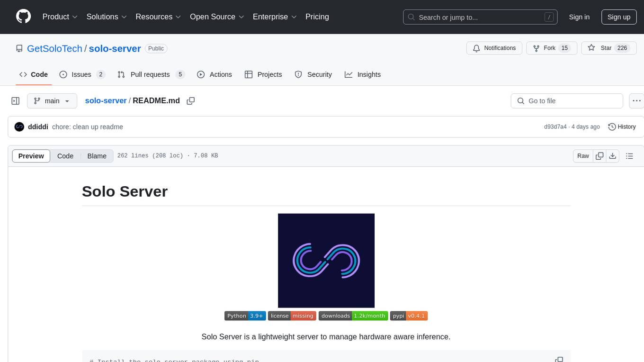Open the 'chore: clean up readme' commit
This screenshot has height=362, width=644.
(88, 127)
